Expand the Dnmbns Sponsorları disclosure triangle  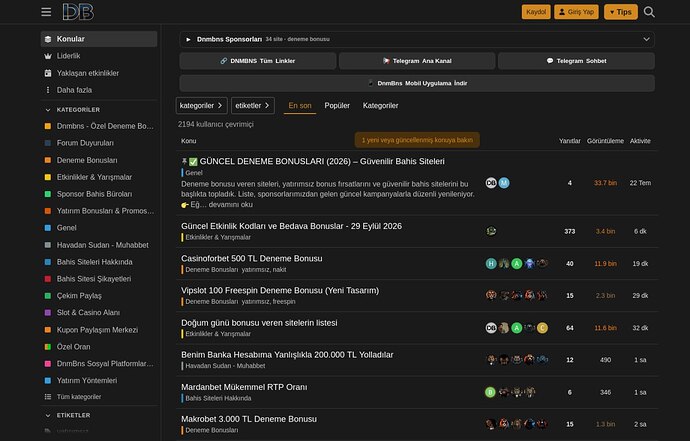(x=188, y=39)
